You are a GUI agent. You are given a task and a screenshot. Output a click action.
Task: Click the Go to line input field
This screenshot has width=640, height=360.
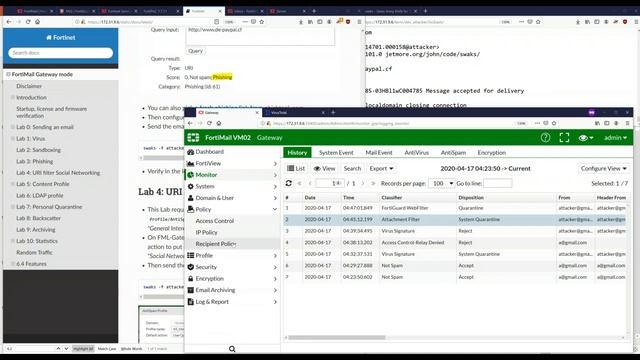click(x=498, y=183)
